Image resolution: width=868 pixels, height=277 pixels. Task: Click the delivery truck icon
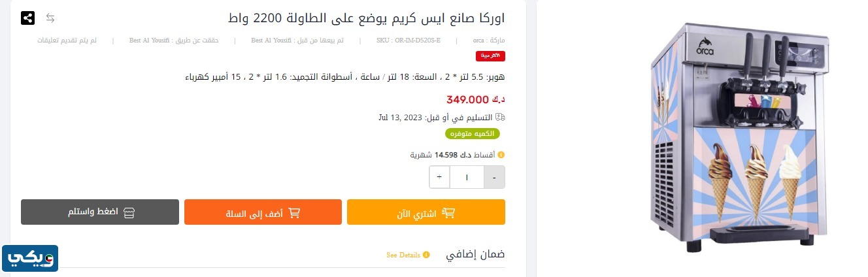(501, 118)
